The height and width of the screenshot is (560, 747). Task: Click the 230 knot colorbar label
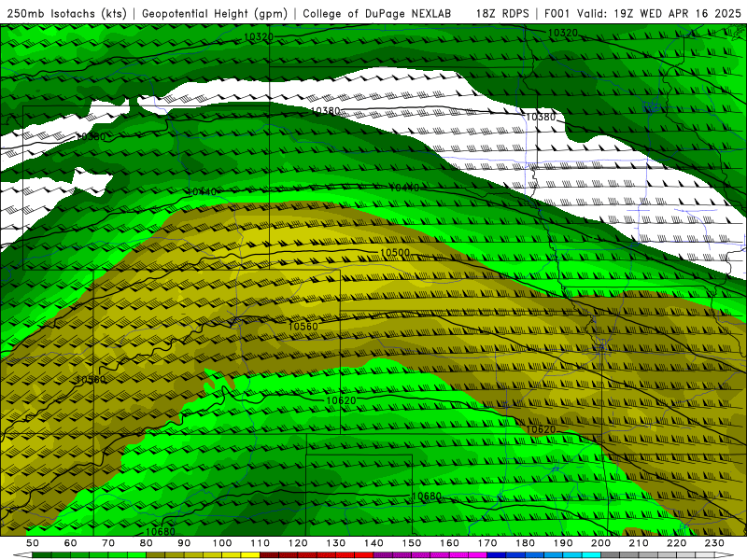(714, 543)
